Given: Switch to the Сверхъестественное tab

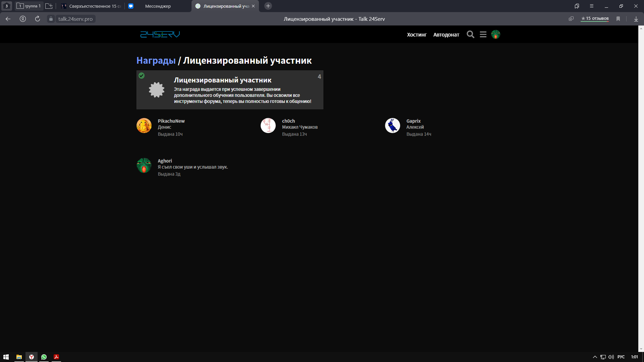Looking at the screenshot, I should pos(95,6).
